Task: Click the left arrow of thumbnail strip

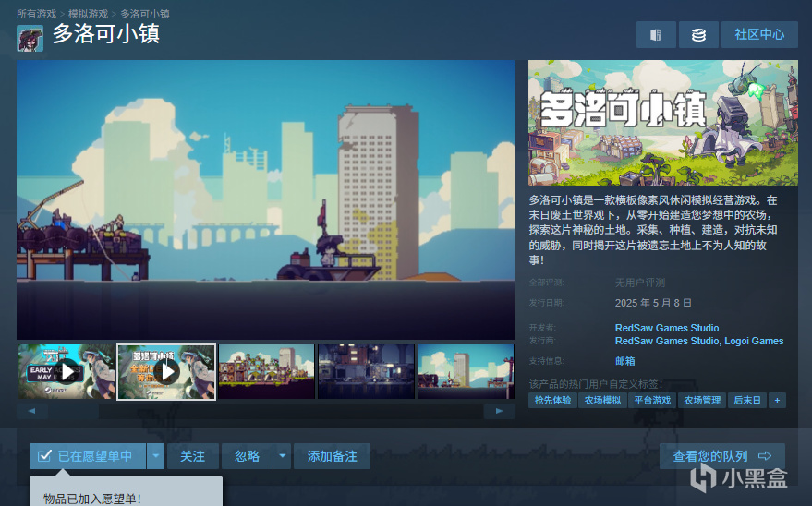Action: tap(32, 411)
